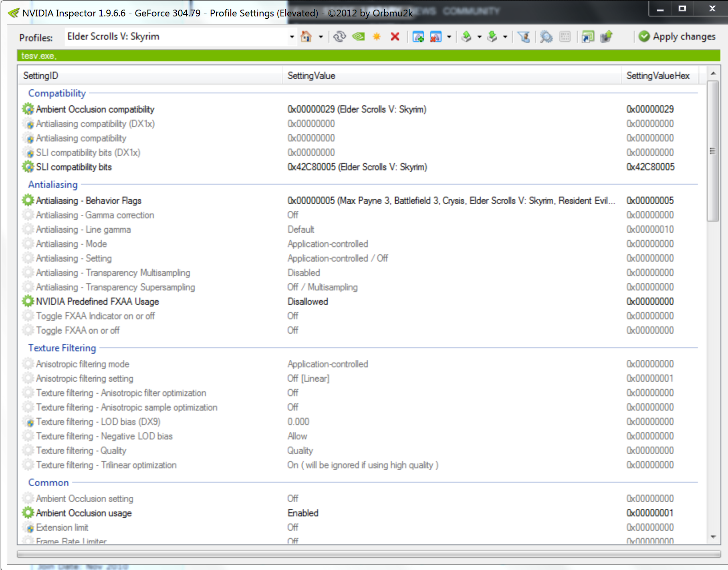Image resolution: width=728 pixels, height=570 pixels.
Task: Click the red X delete profile icon
Action: point(395,37)
